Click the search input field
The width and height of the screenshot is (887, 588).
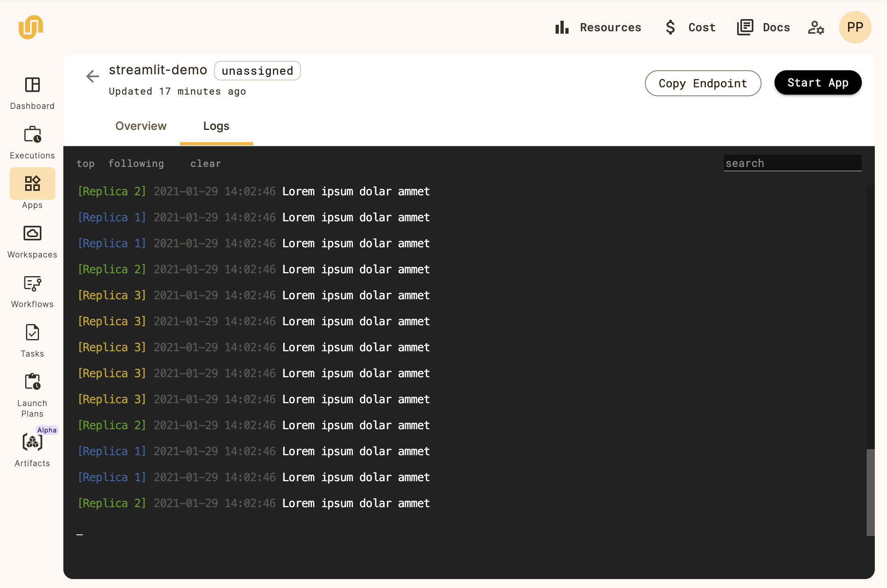(792, 163)
